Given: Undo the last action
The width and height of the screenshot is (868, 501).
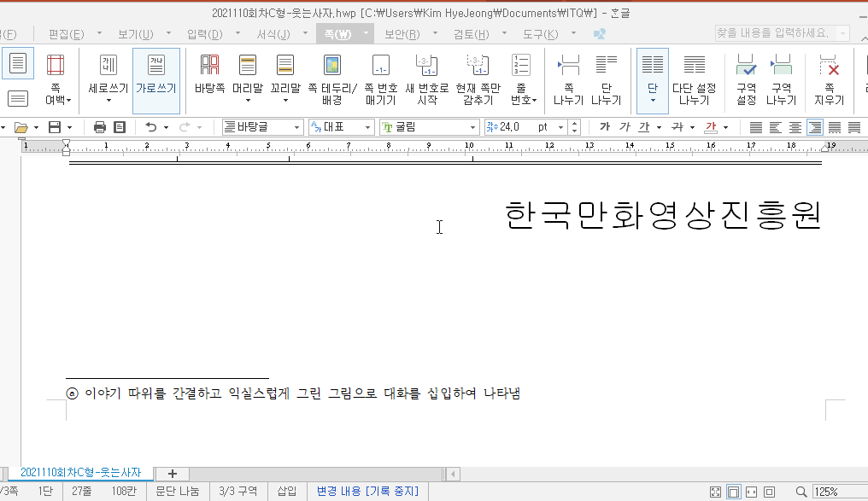Looking at the screenshot, I should pyautogui.click(x=150, y=128).
